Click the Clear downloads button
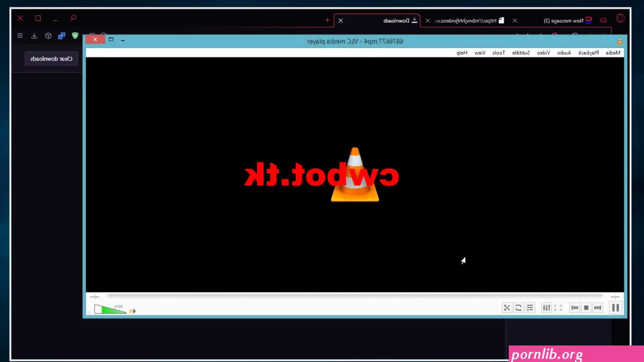This screenshot has width=644, height=362. tap(52, 59)
